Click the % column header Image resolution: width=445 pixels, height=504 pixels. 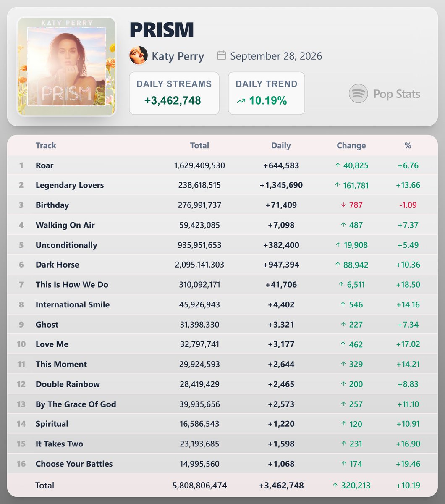pos(408,145)
